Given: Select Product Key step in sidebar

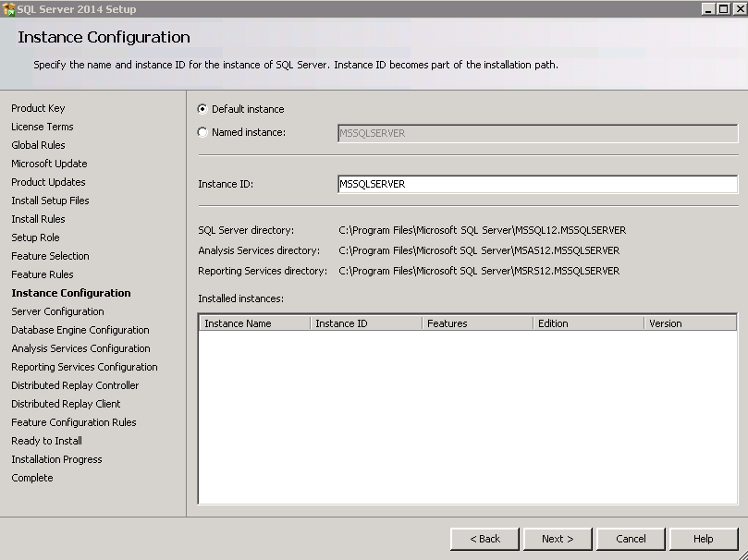Looking at the screenshot, I should point(38,108).
